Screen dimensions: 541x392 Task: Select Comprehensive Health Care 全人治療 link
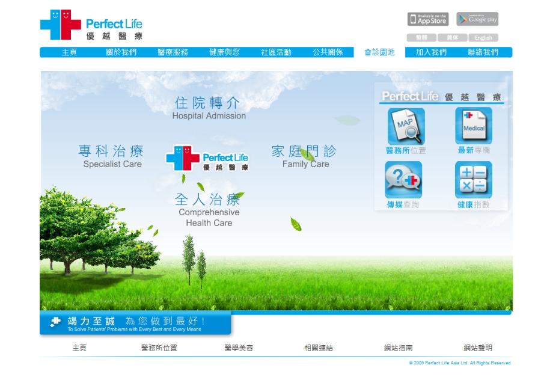click(209, 210)
